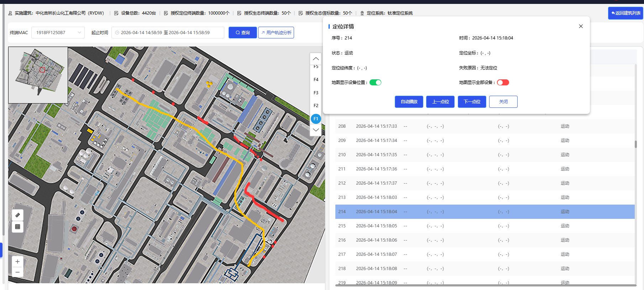Toggle the map grid tool
The height and width of the screenshot is (290, 644).
17,227
